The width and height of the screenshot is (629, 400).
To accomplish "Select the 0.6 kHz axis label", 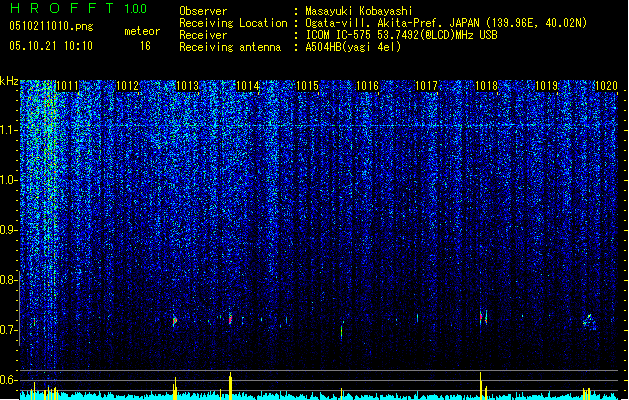I will (x=9, y=380).
